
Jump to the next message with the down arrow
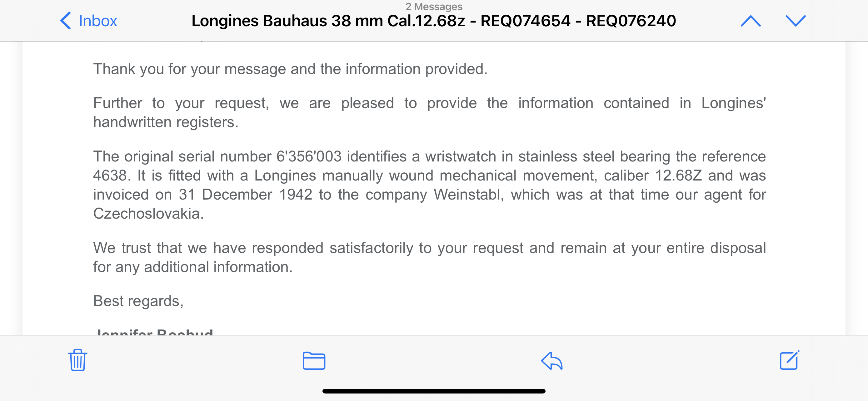(796, 21)
